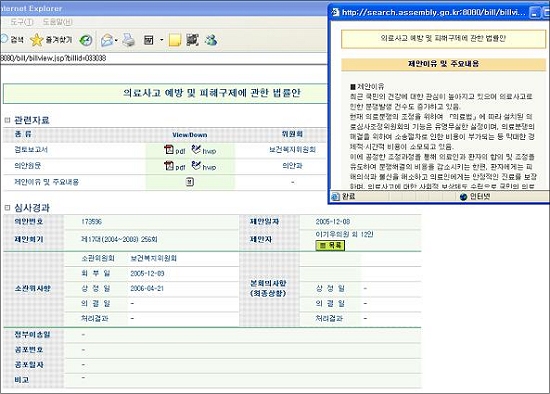
Task: Click the 소관위사항 label cell
Action: coord(33,289)
